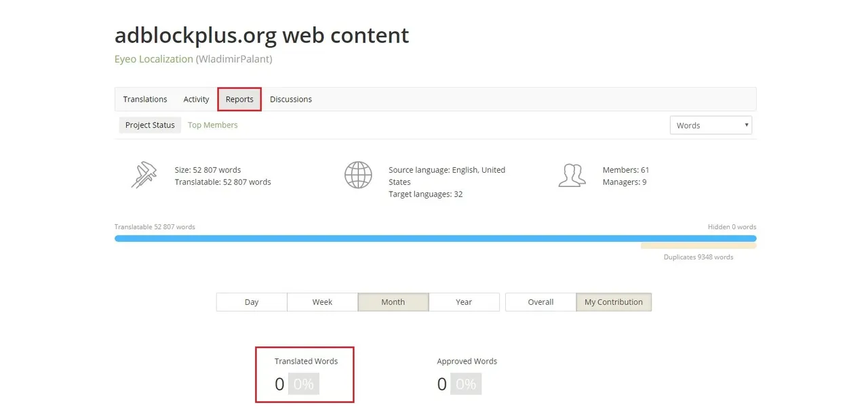868x420 pixels.
Task: Click the caliper project size icon
Action: coord(144,175)
